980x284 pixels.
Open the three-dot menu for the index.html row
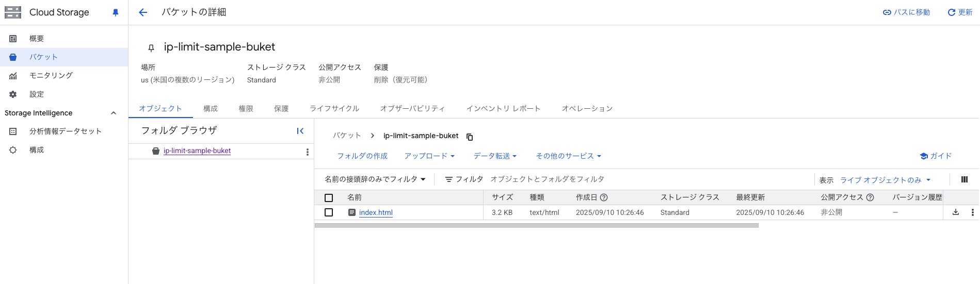(973, 212)
